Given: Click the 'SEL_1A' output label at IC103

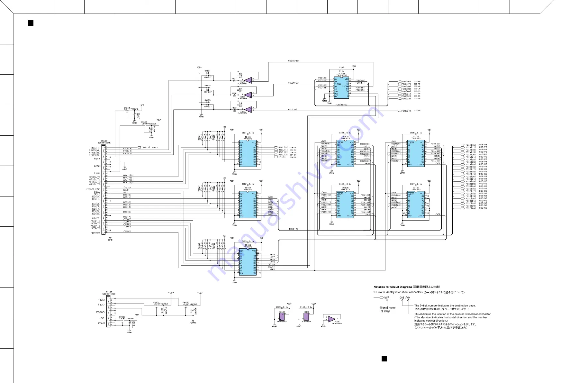Looking at the screenshot, I should click(271, 267).
